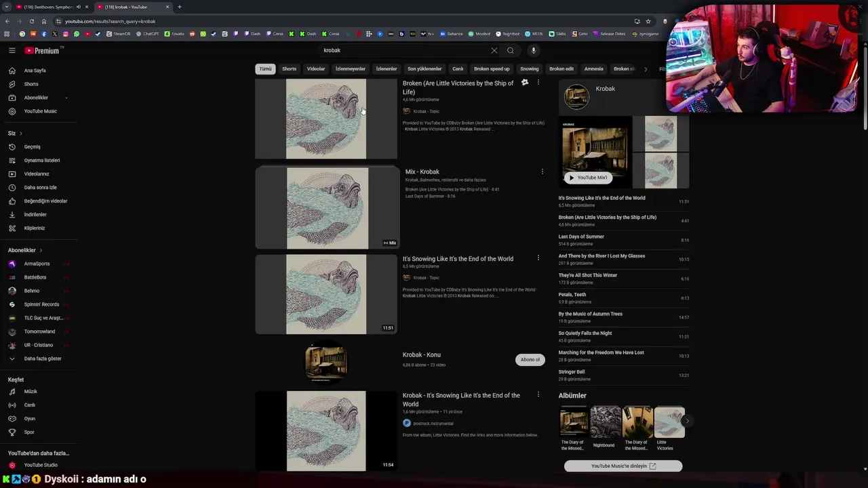The width and height of the screenshot is (868, 488).
Task: Open options for postrock.instrumental video
Action: coord(538,394)
